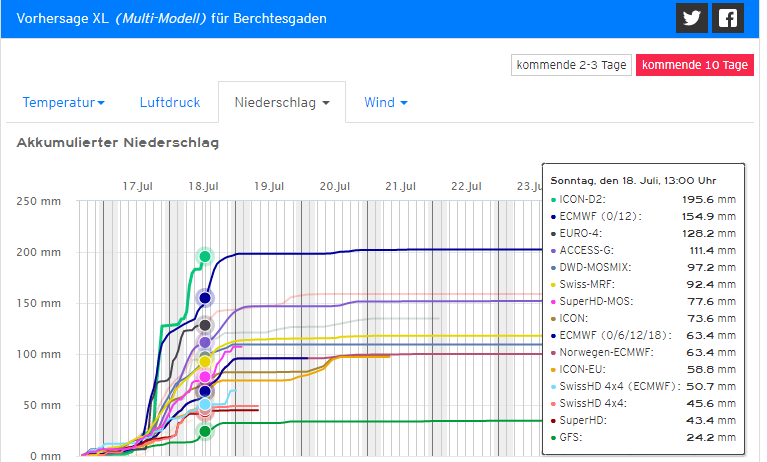Image resolution: width=767 pixels, height=462 pixels.
Task: Click the purple ACCESS-G data marker
Action: (205, 342)
